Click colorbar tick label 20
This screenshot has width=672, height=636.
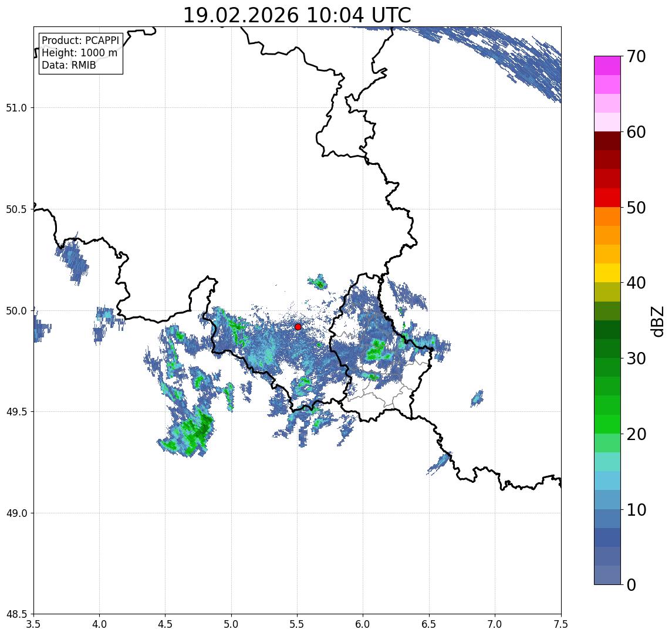(x=636, y=434)
